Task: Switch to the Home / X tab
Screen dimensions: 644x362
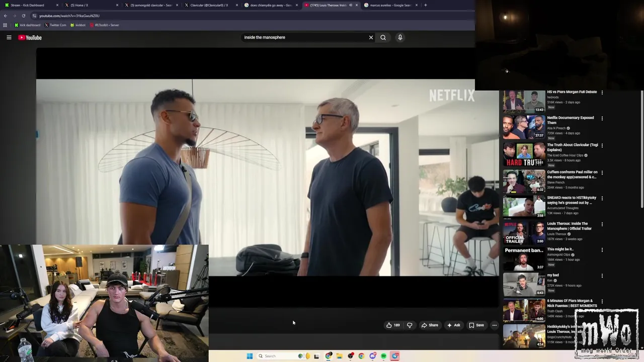Action: pos(91,5)
